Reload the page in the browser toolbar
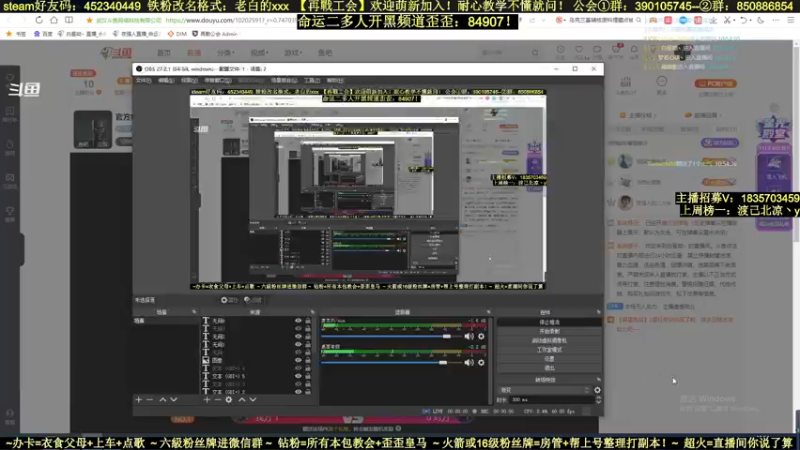This screenshot has height=450, width=800. pos(39,20)
